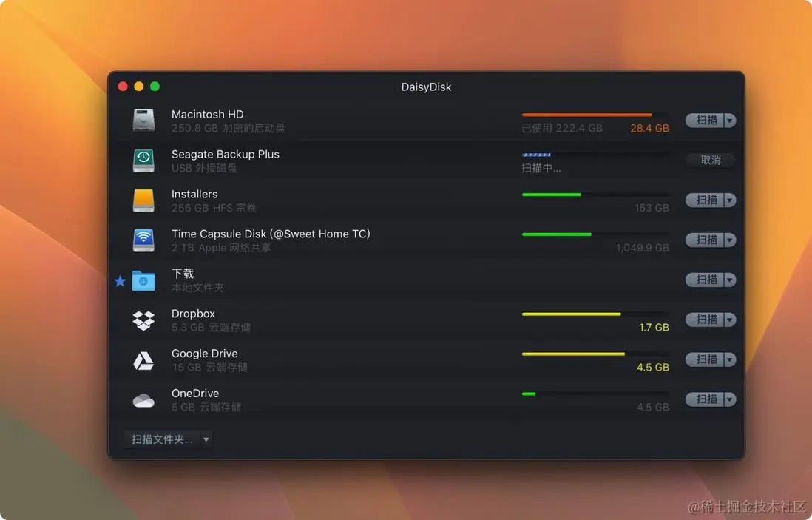Click the OneDrive cloud icon
The height and width of the screenshot is (520, 812).
coord(143,400)
